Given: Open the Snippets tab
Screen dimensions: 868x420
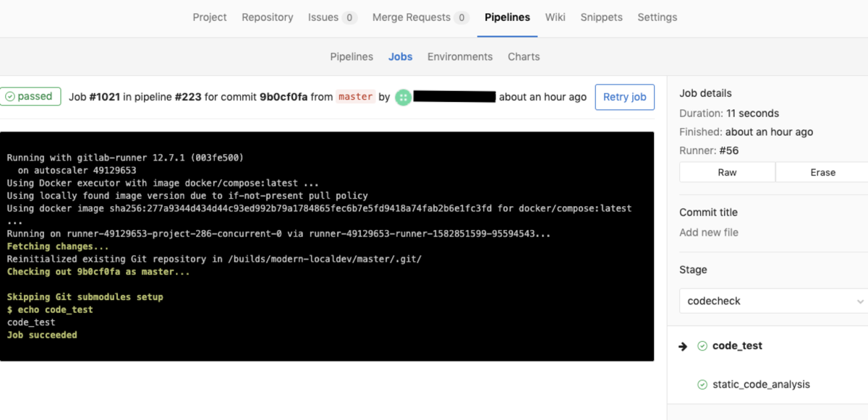Looking at the screenshot, I should 601,17.
